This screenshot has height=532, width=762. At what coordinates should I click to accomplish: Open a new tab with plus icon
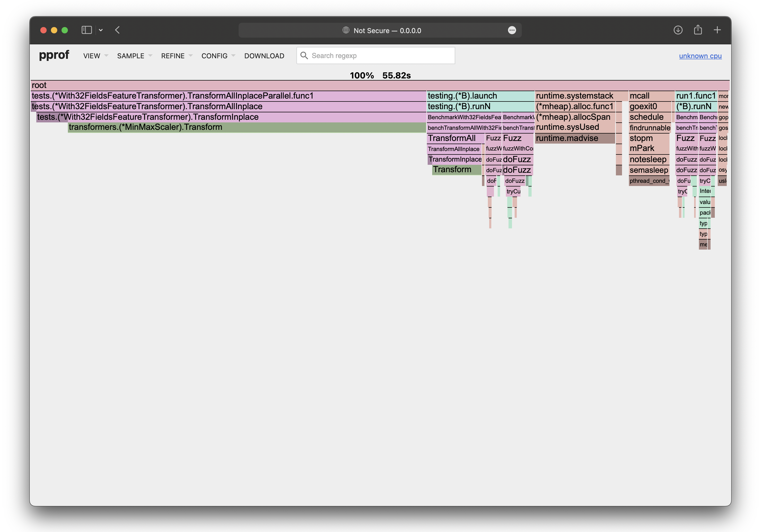(x=717, y=30)
